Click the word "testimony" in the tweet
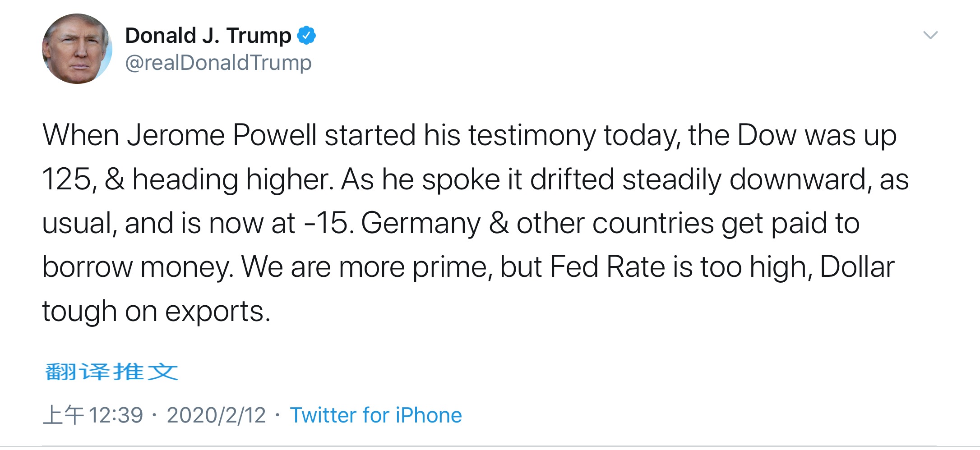Viewport: 980px width, 450px height. click(x=532, y=135)
